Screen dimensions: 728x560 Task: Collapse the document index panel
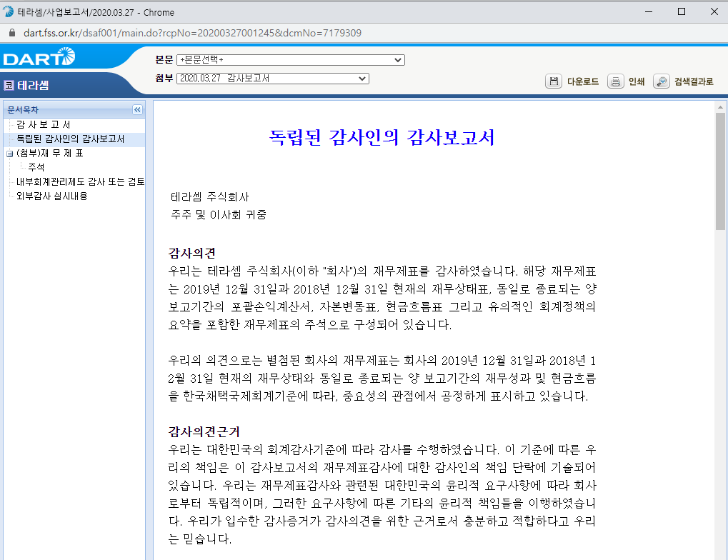[x=137, y=109]
